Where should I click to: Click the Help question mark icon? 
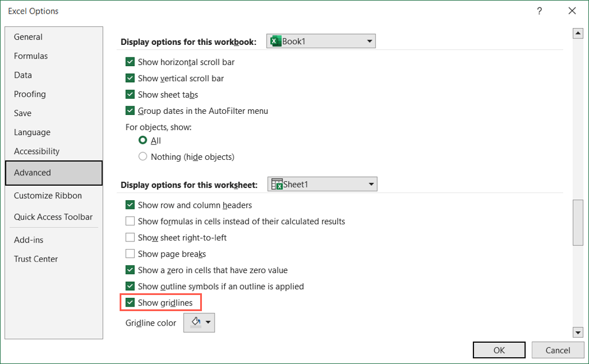click(x=540, y=11)
